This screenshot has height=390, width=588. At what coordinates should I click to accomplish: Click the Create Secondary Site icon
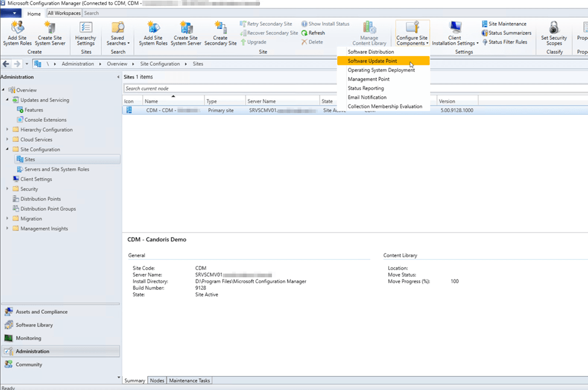[x=220, y=28]
